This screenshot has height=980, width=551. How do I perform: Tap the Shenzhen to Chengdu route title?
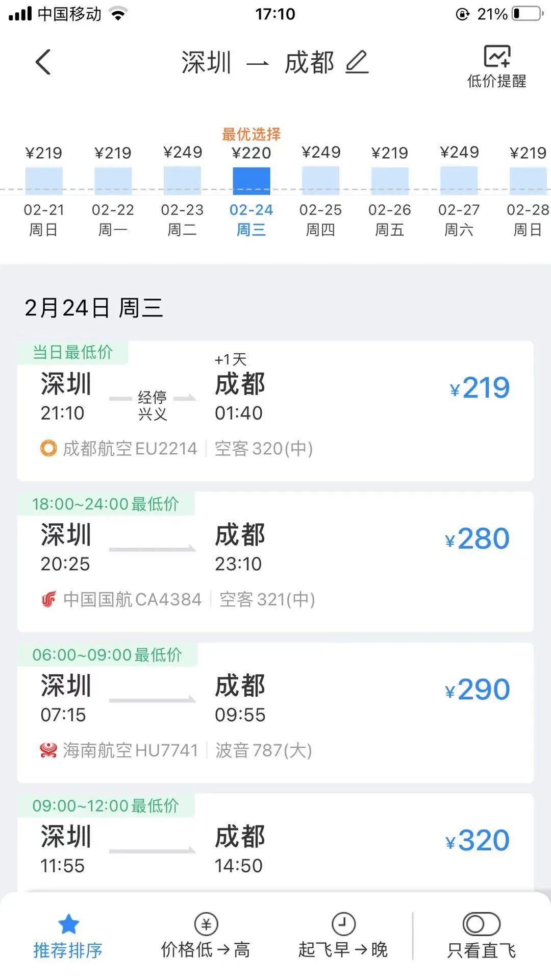(258, 62)
